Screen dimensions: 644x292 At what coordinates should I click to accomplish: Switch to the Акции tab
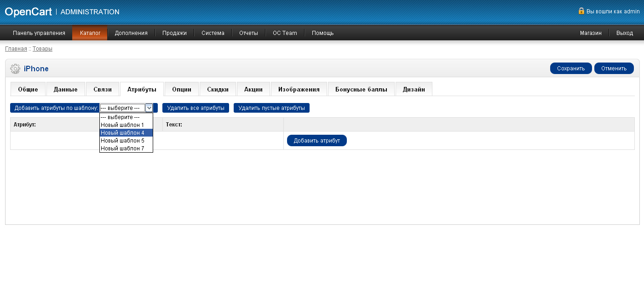coord(253,89)
